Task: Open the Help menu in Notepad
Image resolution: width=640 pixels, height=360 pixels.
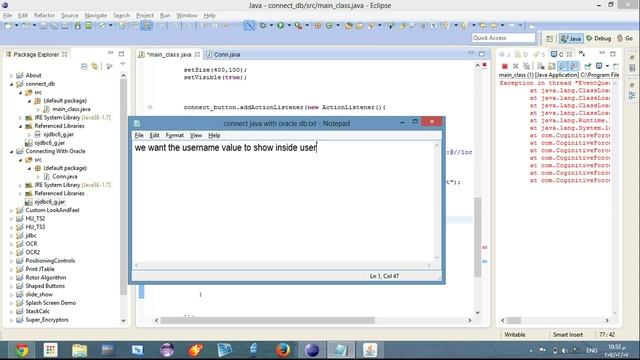Action: (214, 135)
